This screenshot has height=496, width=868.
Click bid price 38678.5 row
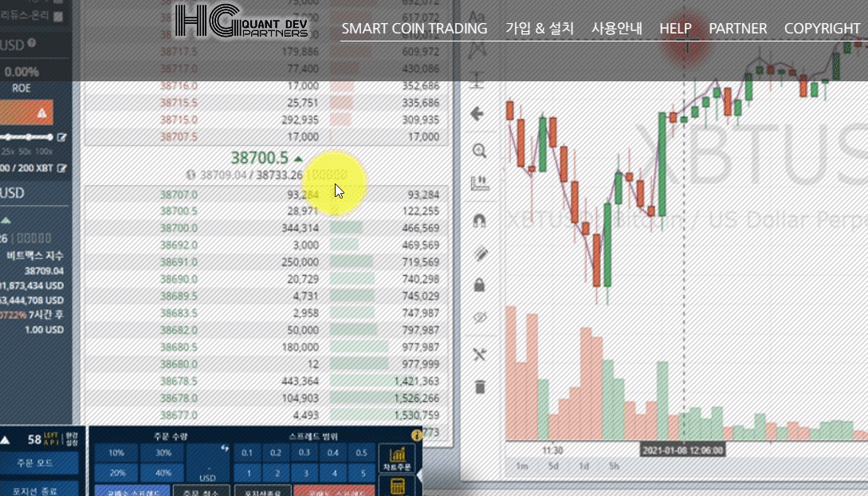pyautogui.click(x=265, y=381)
